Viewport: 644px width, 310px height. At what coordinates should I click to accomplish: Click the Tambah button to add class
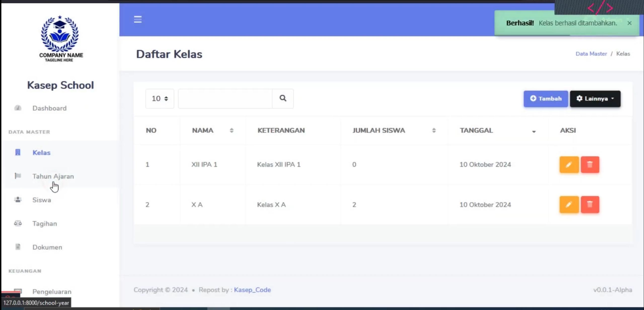(x=546, y=99)
